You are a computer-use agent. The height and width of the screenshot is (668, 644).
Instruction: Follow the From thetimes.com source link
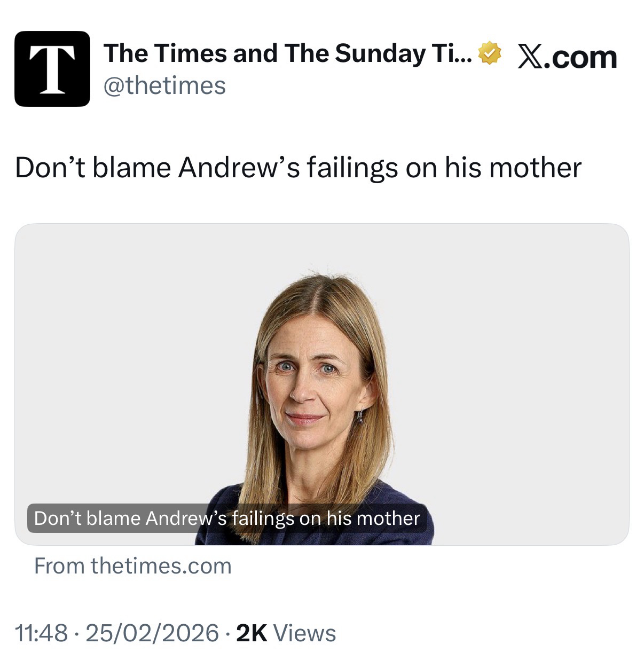133,565
